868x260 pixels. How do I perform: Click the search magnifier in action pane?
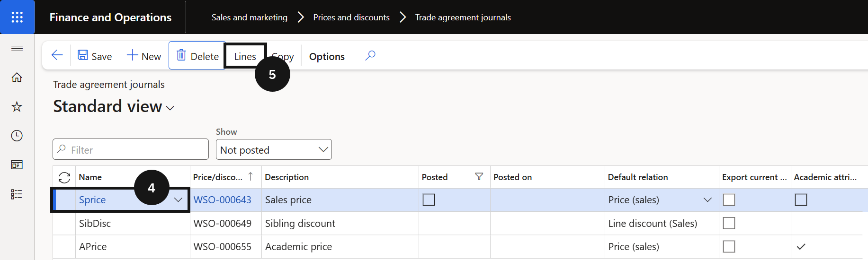coord(370,56)
